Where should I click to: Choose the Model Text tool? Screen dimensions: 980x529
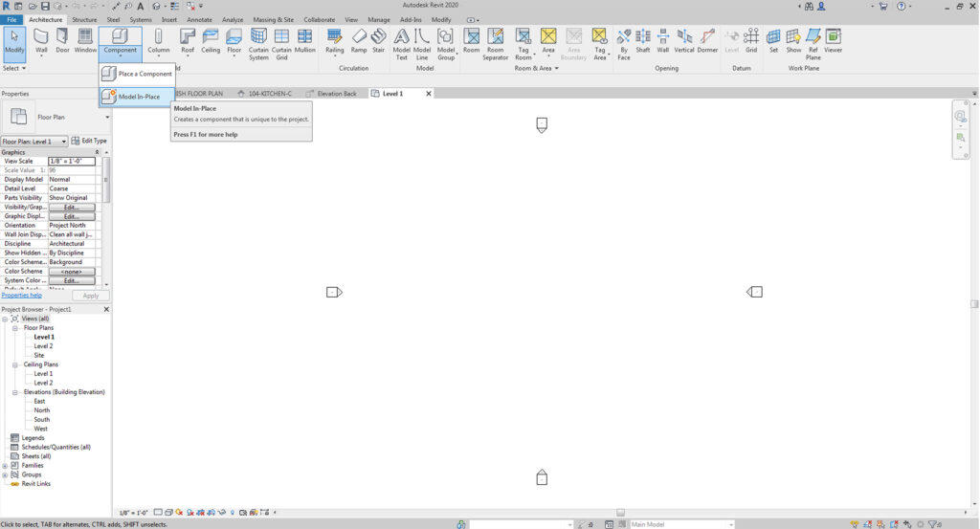(x=401, y=44)
